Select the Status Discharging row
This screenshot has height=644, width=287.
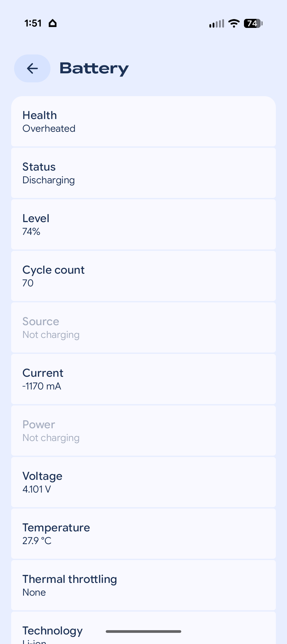point(143,173)
